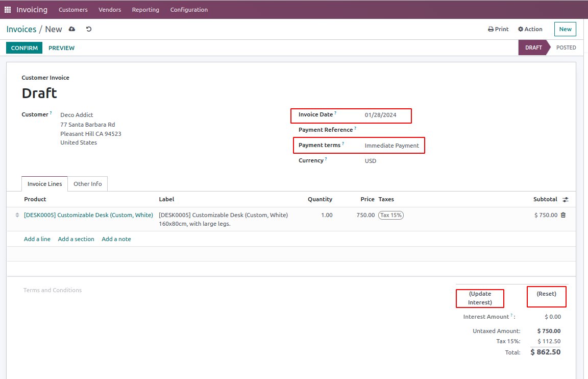The height and width of the screenshot is (379, 588).
Task: Open the Customer field Deco Addict
Action: click(x=77, y=115)
